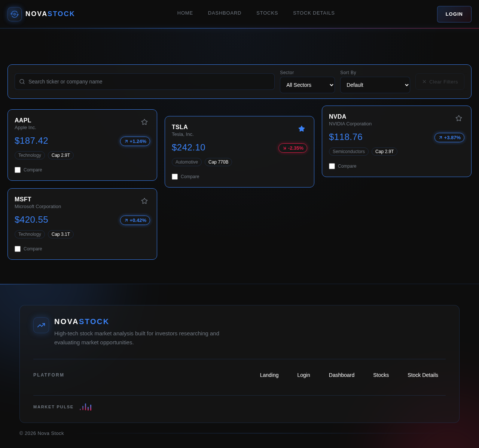Enable Compare on the MSFT card
Screen dimensions: 479x448
point(18,249)
